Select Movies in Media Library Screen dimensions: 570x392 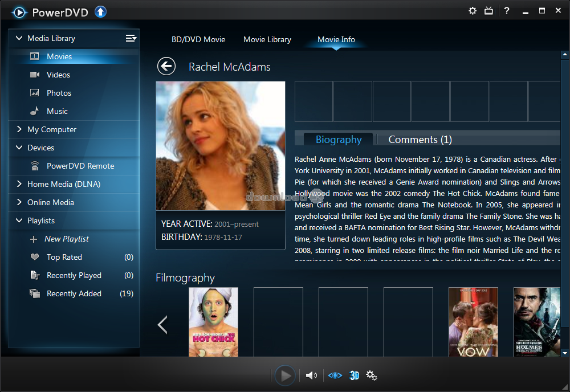click(74, 56)
